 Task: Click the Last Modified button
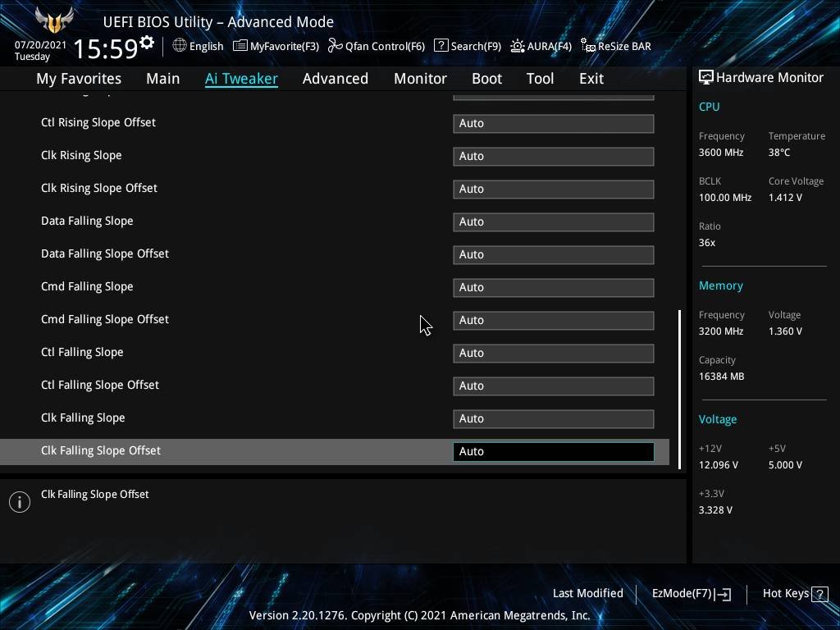coord(587,593)
